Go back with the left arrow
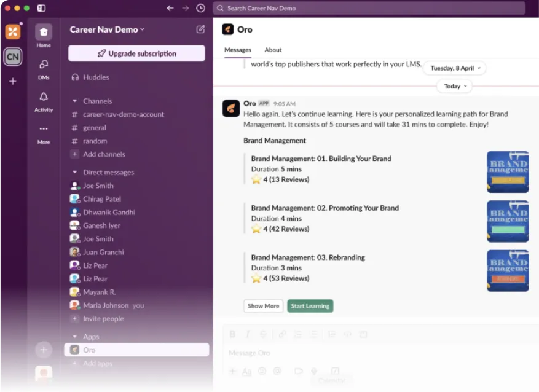 tap(170, 8)
